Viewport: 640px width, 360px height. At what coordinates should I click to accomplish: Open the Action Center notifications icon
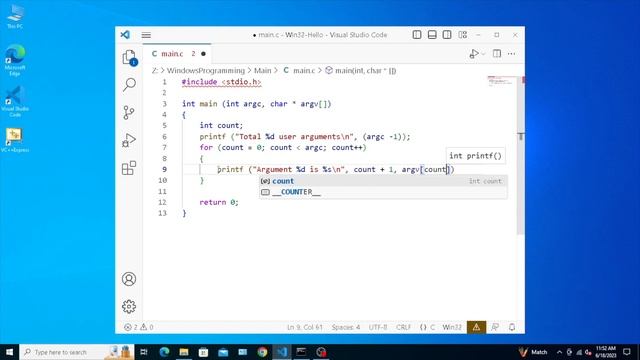click(627, 352)
